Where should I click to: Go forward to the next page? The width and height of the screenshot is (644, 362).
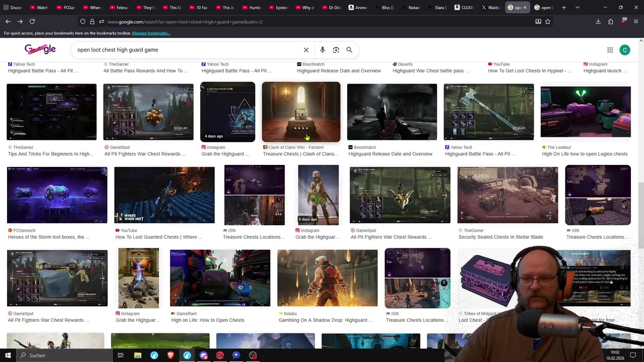20,22
